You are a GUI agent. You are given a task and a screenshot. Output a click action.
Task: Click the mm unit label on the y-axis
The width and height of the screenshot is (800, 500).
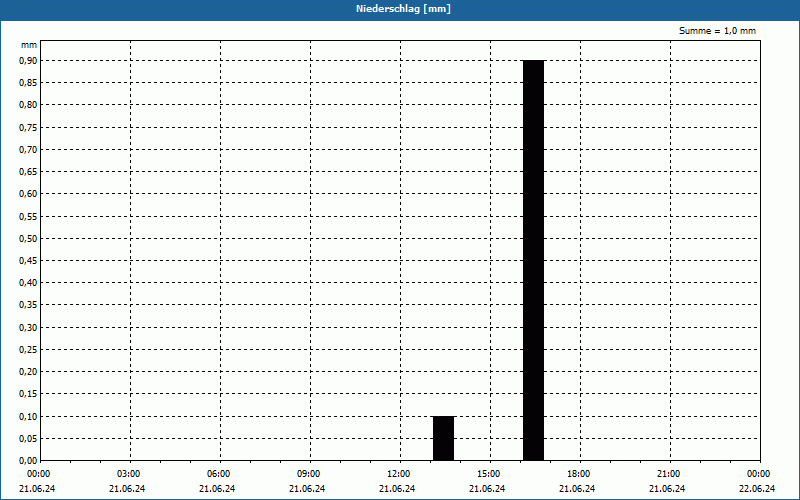pos(29,45)
